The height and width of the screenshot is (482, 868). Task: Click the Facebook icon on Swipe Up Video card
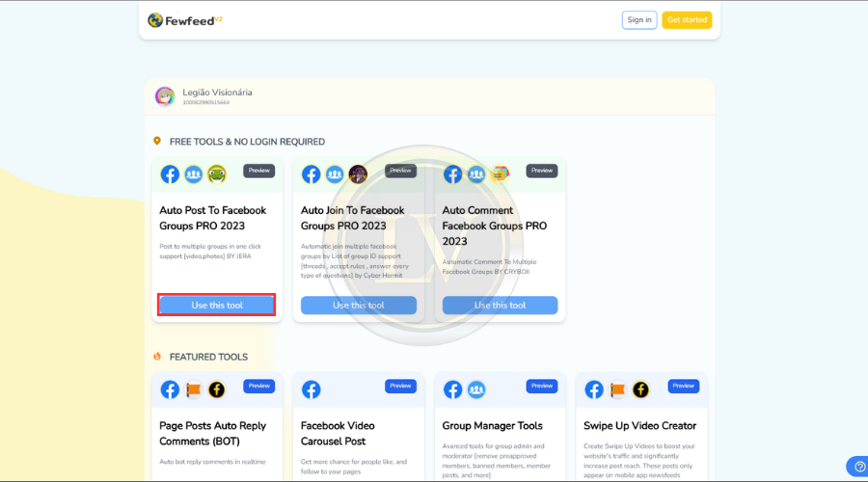(x=594, y=389)
